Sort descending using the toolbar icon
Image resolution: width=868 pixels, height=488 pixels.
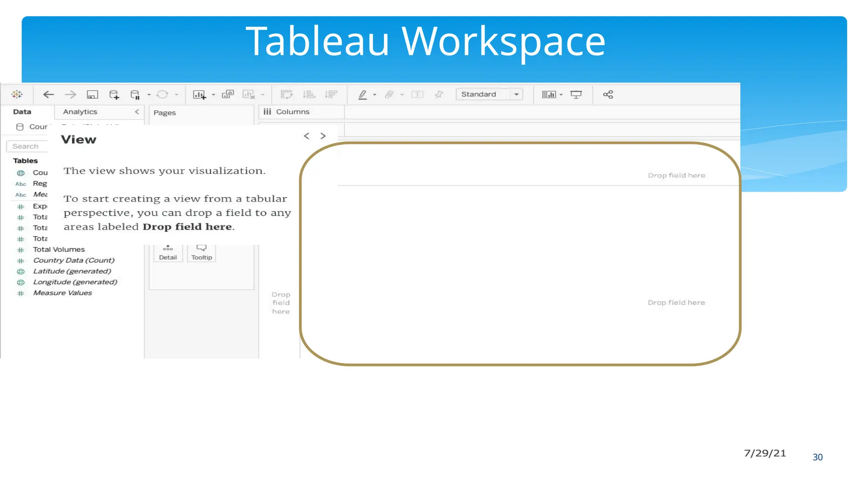pos(331,94)
